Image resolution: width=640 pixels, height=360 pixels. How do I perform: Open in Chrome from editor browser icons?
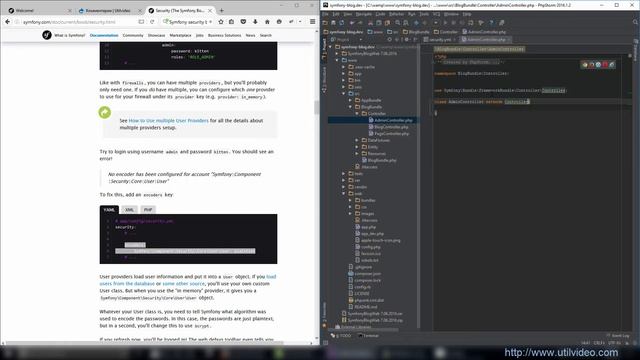pyautogui.click(x=585, y=64)
